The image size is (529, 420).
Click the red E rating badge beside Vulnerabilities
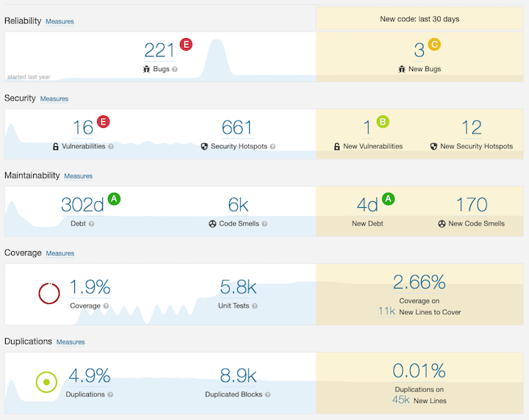(104, 122)
